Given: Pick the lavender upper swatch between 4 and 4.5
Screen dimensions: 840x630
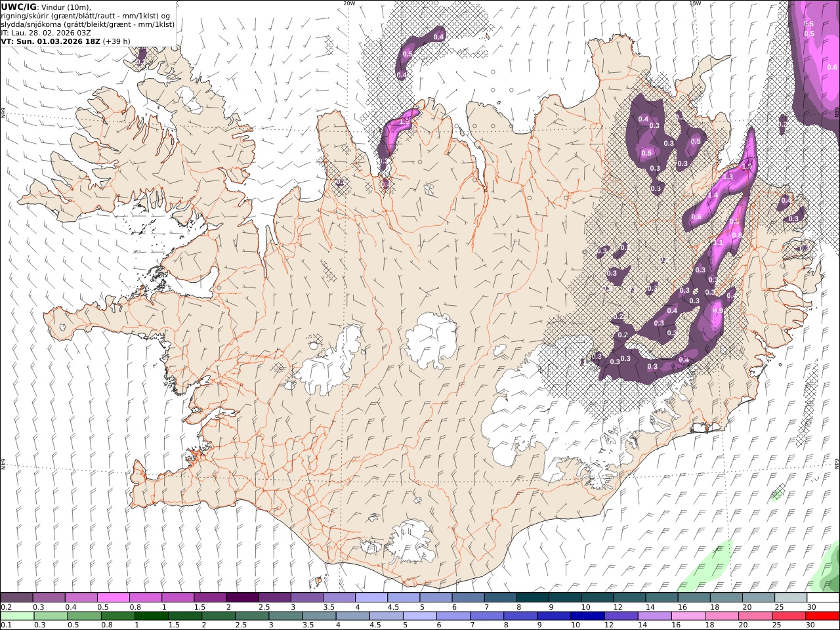Looking at the screenshot, I should tap(371, 597).
